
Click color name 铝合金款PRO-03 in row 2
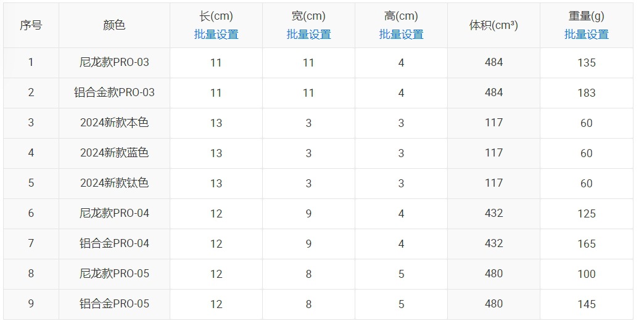[114, 92]
